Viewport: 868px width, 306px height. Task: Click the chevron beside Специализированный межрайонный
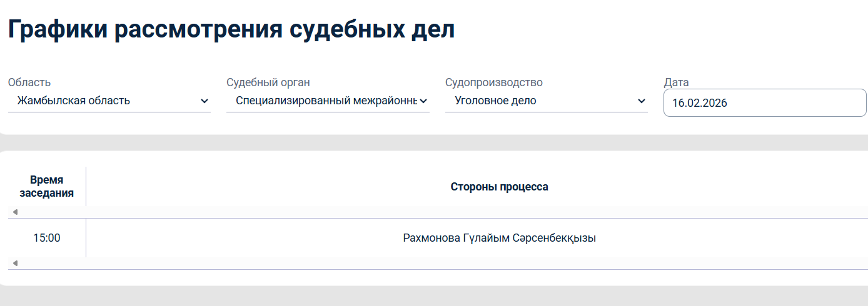click(x=423, y=101)
